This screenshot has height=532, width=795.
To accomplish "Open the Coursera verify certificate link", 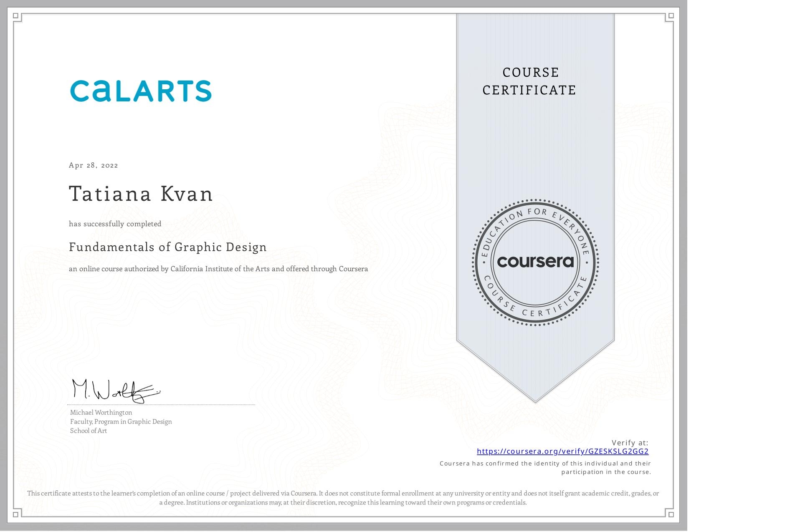I will pos(562,451).
